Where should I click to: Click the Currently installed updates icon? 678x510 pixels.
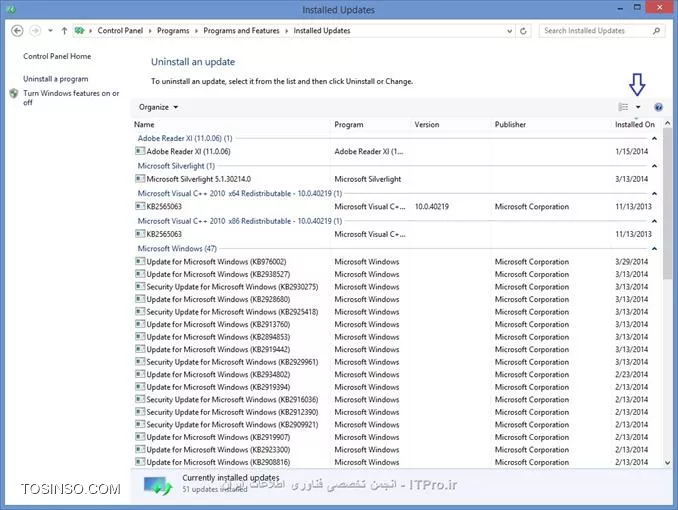(158, 486)
